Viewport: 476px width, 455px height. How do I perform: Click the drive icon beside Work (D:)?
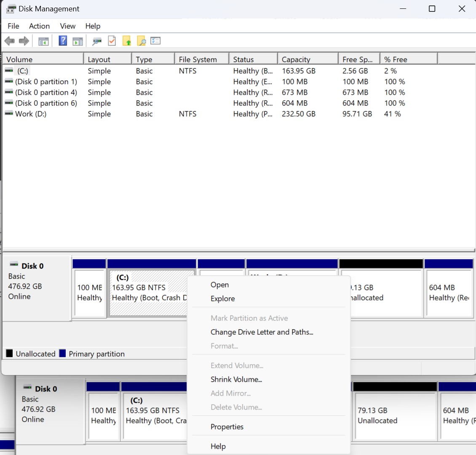tap(9, 114)
